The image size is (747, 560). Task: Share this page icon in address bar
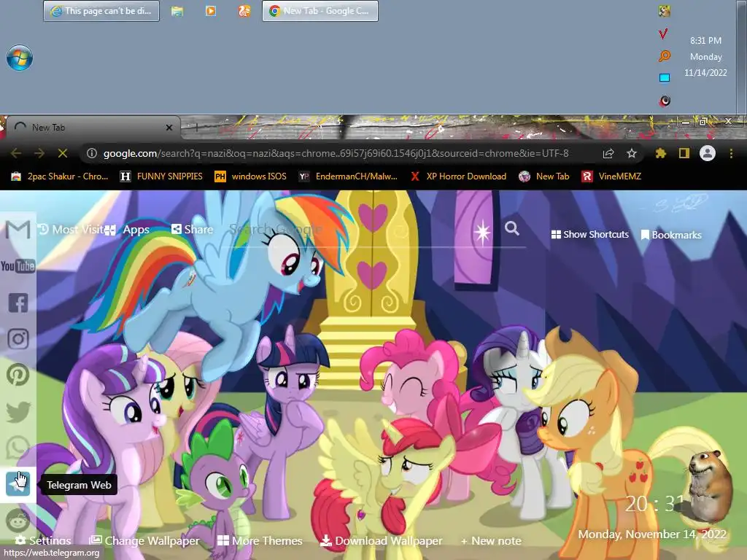coord(608,153)
